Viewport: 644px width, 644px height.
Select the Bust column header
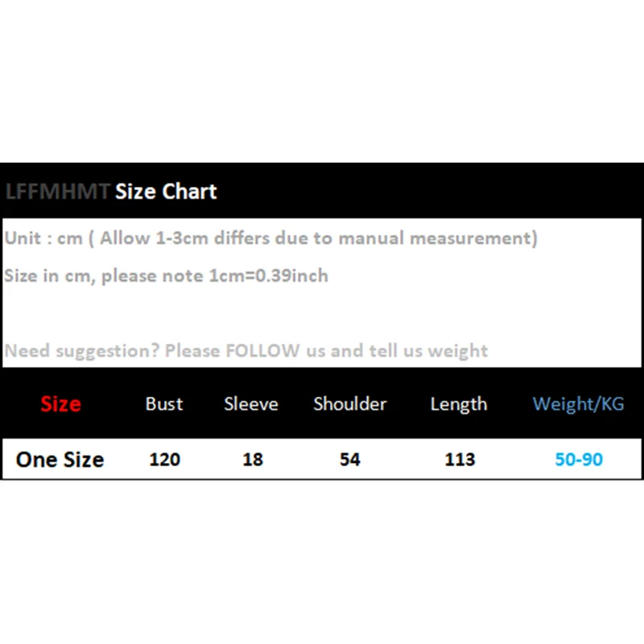coord(164,404)
